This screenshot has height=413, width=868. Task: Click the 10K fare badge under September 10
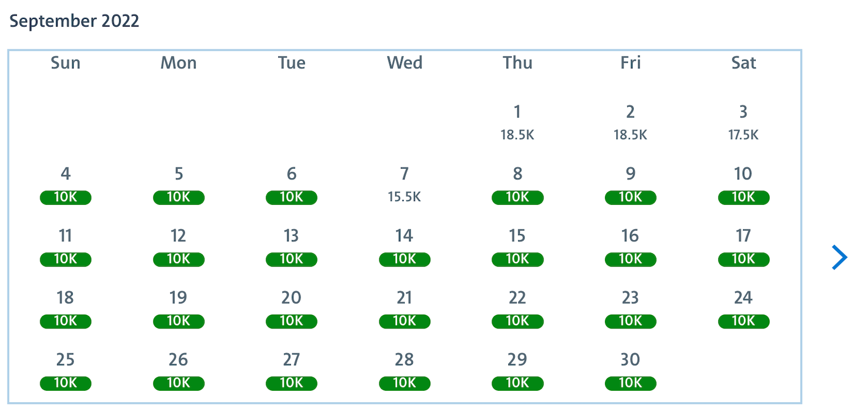743,197
